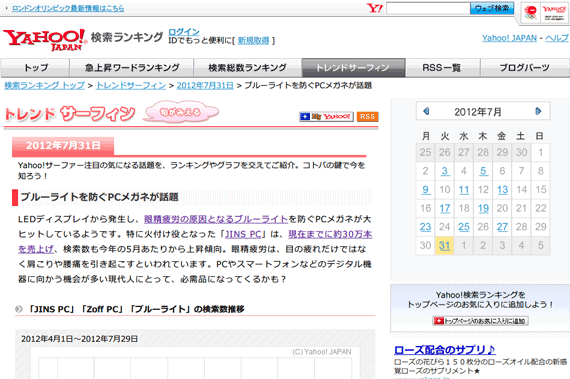Click トレンドサーフィン breadcrumb link

point(131,86)
